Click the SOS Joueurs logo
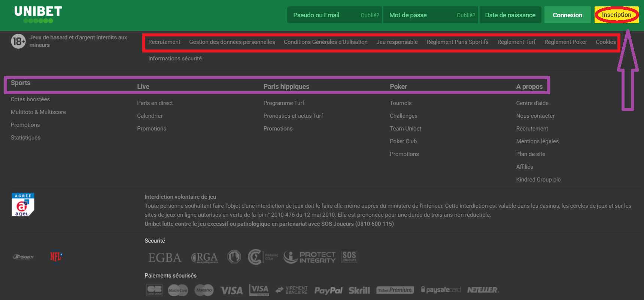Image resolution: width=644 pixels, height=300 pixels. [349, 257]
